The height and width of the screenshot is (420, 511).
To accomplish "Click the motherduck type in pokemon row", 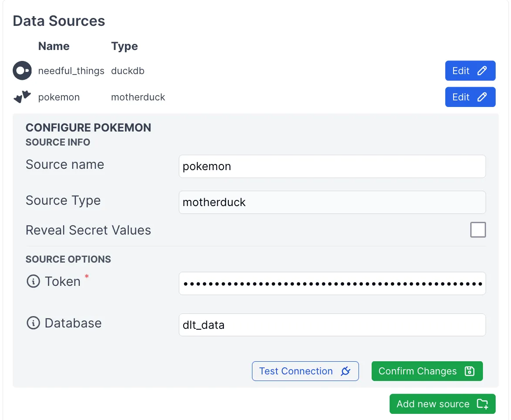I will 138,97.
